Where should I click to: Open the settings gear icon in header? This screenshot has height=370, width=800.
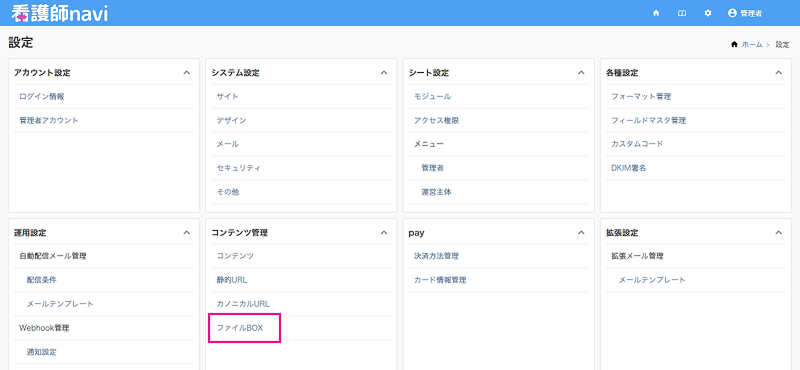coord(708,13)
